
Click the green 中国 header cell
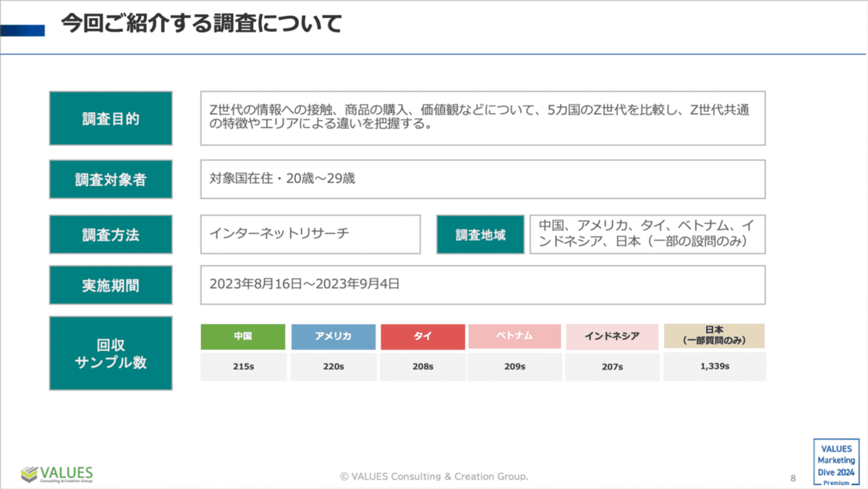click(x=243, y=336)
